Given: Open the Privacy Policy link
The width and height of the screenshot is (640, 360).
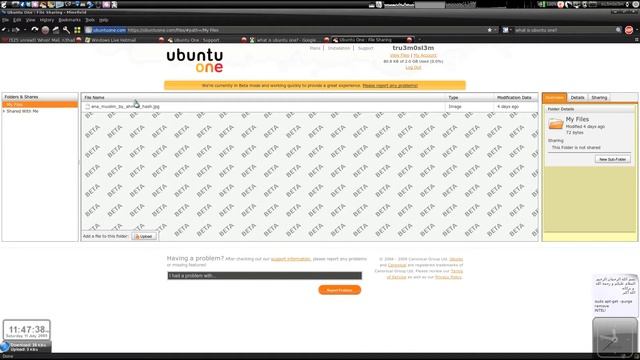Looking at the screenshot, I should point(448,277).
